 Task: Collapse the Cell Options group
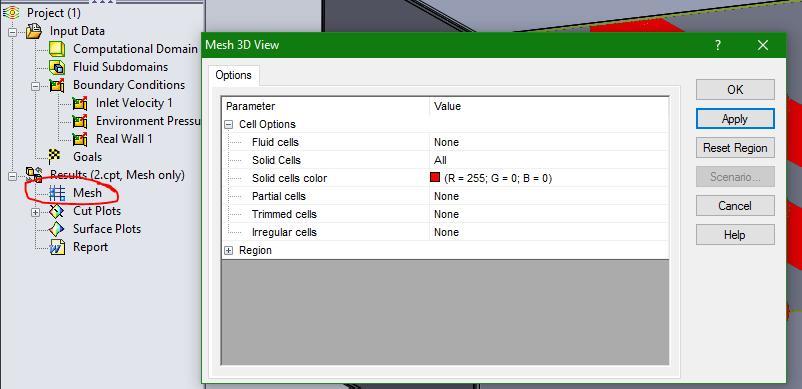[x=229, y=124]
